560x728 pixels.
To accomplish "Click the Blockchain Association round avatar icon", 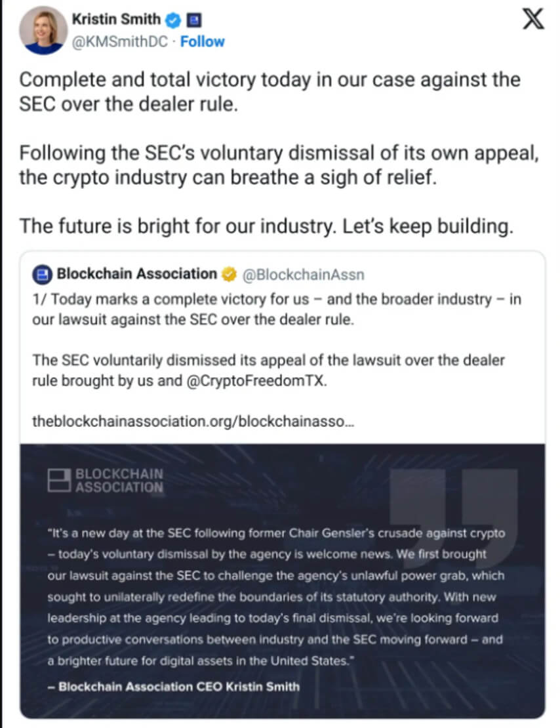I will pyautogui.click(x=42, y=274).
